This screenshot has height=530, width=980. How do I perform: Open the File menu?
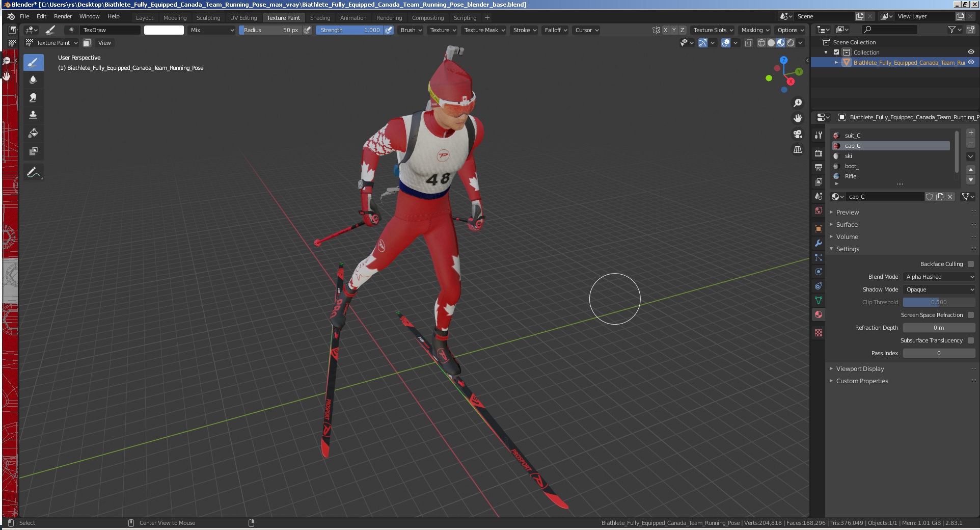pos(24,16)
